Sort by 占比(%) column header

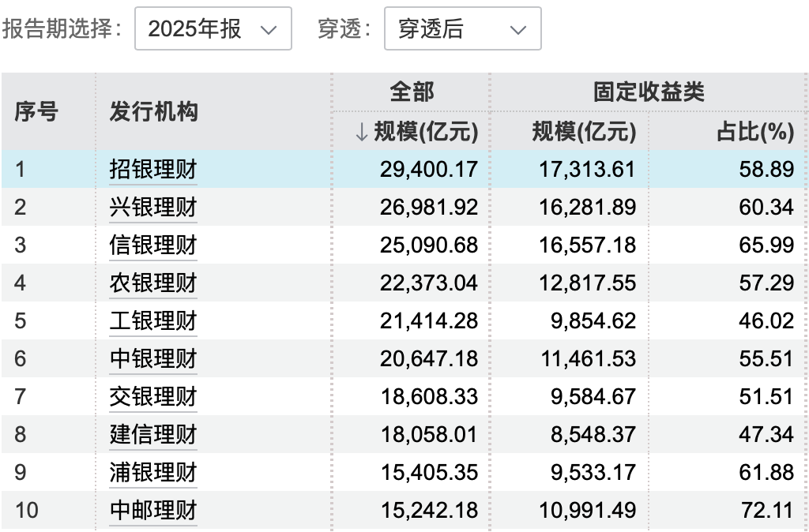pyautogui.click(x=755, y=132)
